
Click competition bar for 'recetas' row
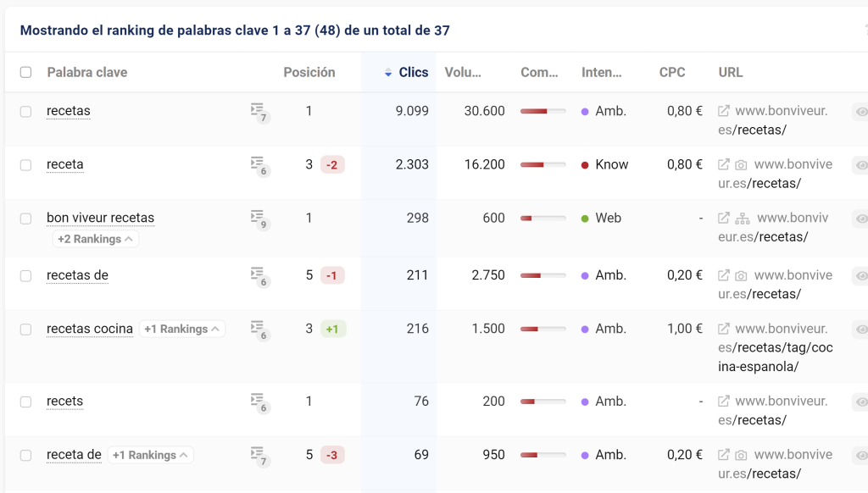click(x=542, y=111)
